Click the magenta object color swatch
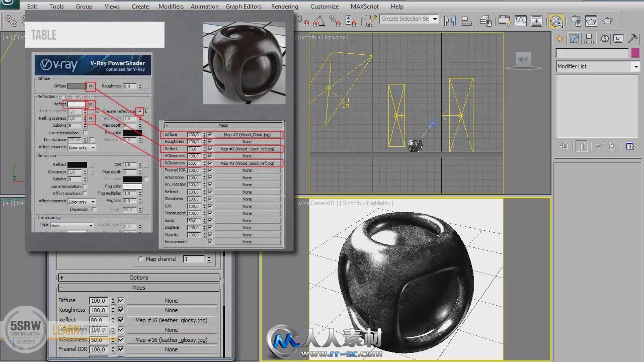Viewport: 644px width, 362px height. pyautogui.click(x=635, y=53)
